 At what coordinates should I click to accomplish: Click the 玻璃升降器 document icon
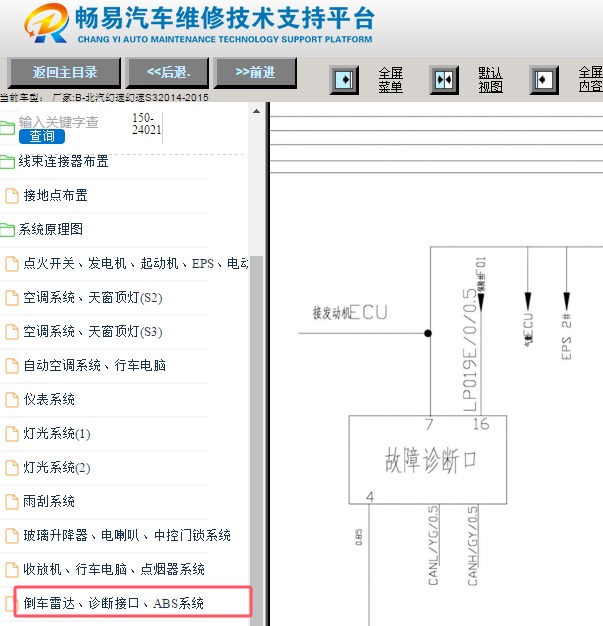pyautogui.click(x=12, y=535)
